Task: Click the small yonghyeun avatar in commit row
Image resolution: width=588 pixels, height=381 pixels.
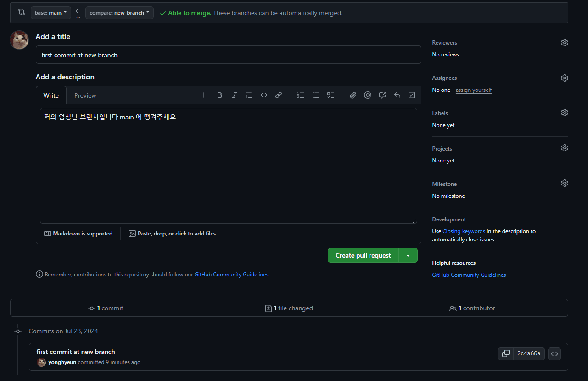Action: (42, 362)
